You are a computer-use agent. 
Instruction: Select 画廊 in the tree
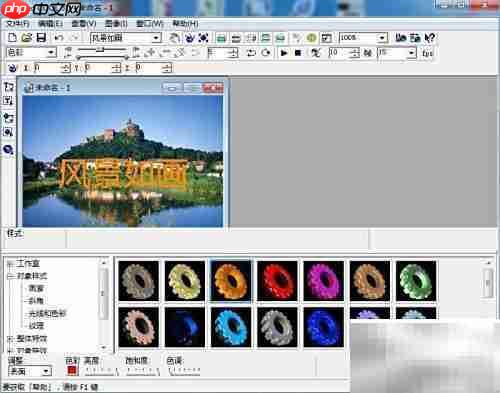pos(36,288)
